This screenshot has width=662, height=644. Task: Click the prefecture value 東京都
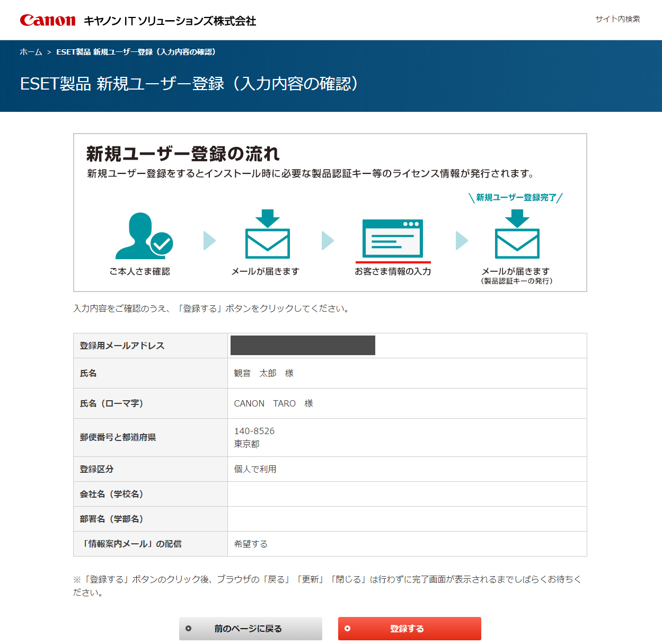coord(246,444)
